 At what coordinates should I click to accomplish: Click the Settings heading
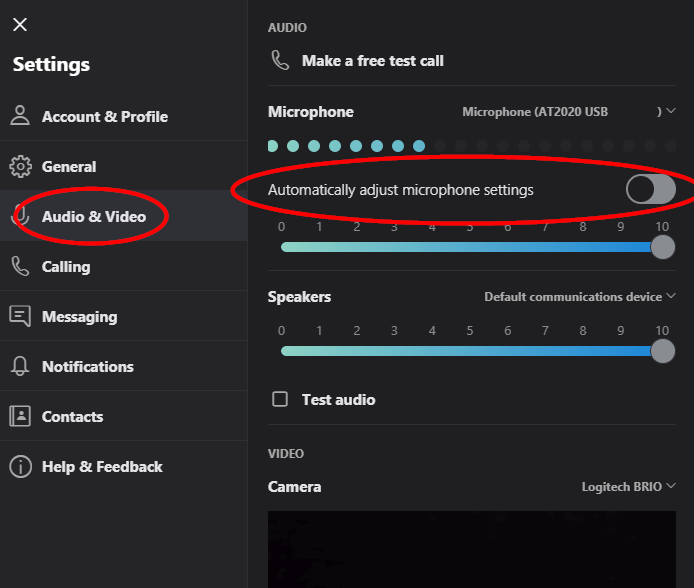51,65
